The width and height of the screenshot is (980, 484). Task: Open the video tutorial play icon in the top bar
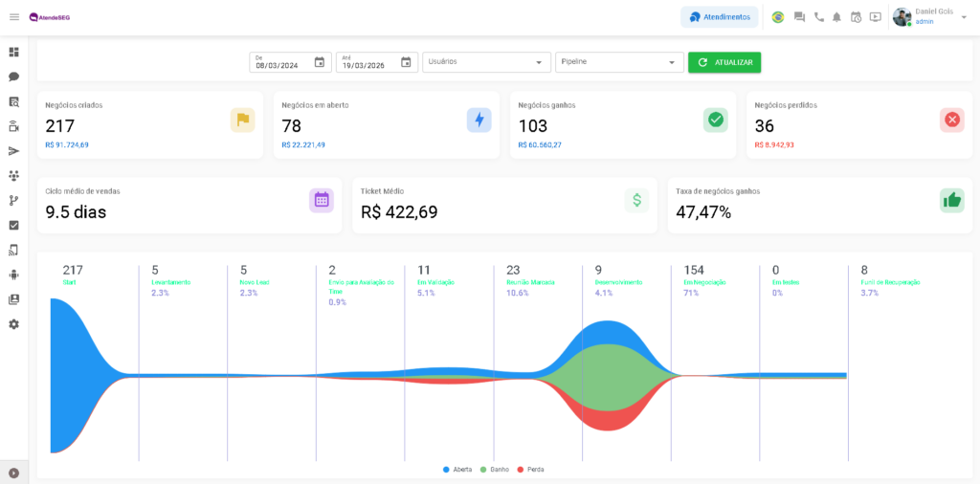point(875,17)
